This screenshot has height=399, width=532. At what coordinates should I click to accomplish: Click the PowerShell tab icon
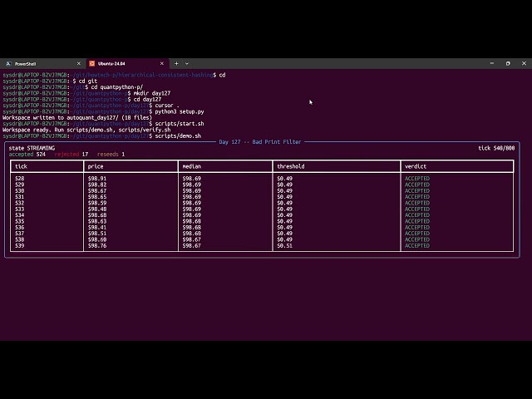click(8, 63)
